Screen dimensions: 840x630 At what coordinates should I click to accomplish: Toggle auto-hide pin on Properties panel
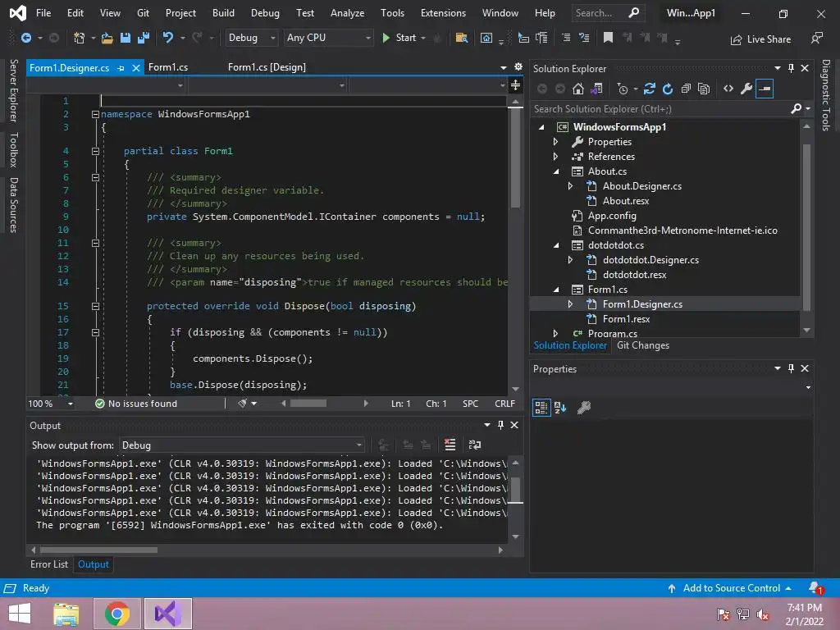coord(791,368)
